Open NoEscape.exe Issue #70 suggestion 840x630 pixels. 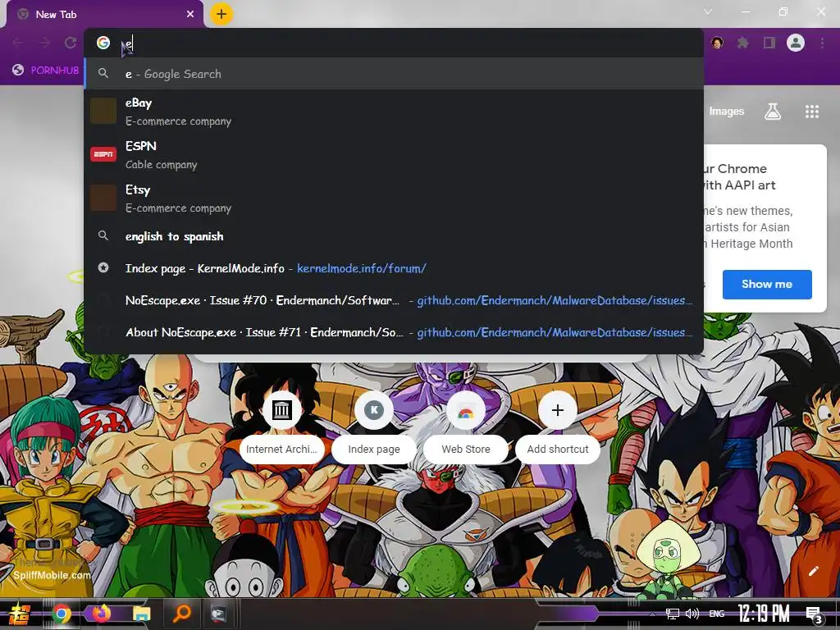pos(394,300)
